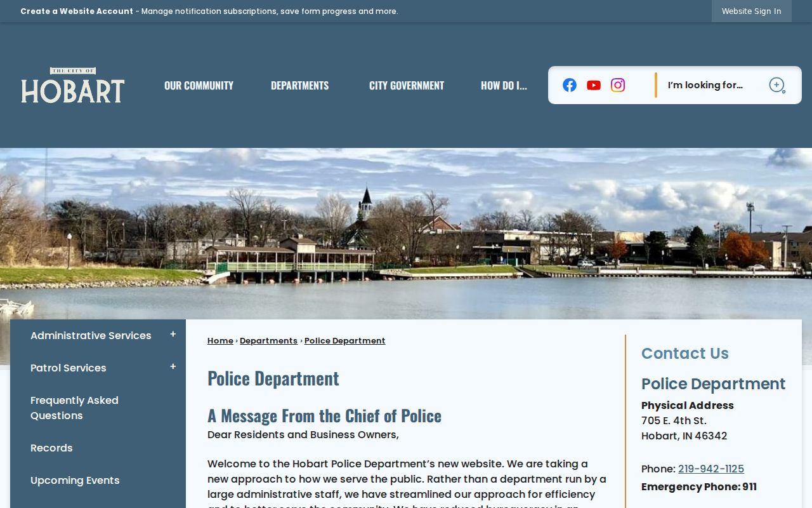This screenshot has height=508, width=812.
Task: Open the Hobart Instagram icon
Action: click(618, 85)
